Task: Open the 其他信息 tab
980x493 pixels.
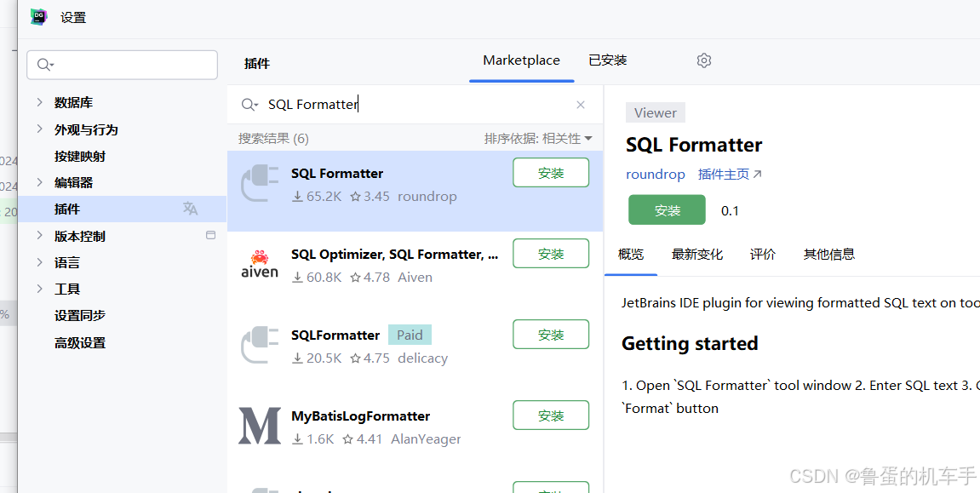Action: click(828, 255)
